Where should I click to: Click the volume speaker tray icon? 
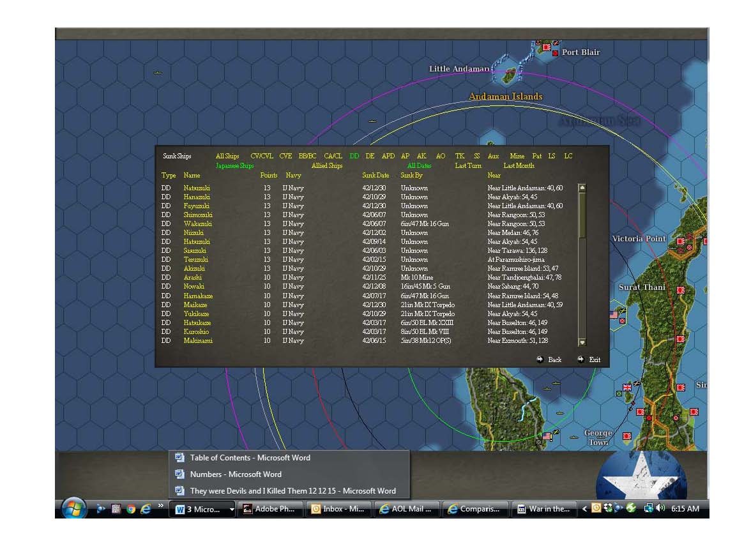660,508
